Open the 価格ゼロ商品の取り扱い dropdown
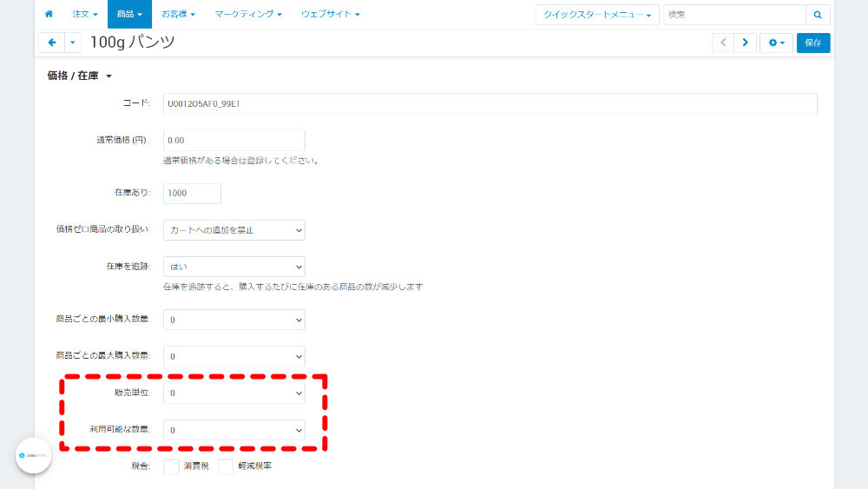The height and width of the screenshot is (489, 868). [234, 230]
